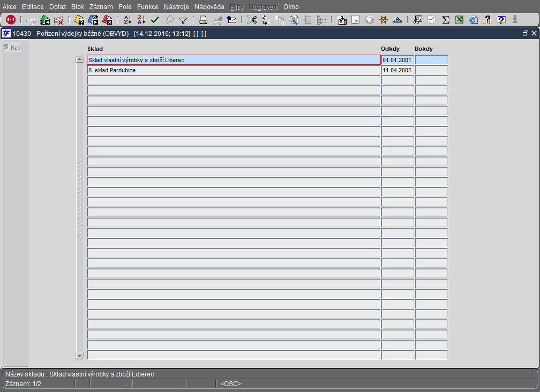Open the Nástroje menu
540x392 pixels.
(176, 7)
